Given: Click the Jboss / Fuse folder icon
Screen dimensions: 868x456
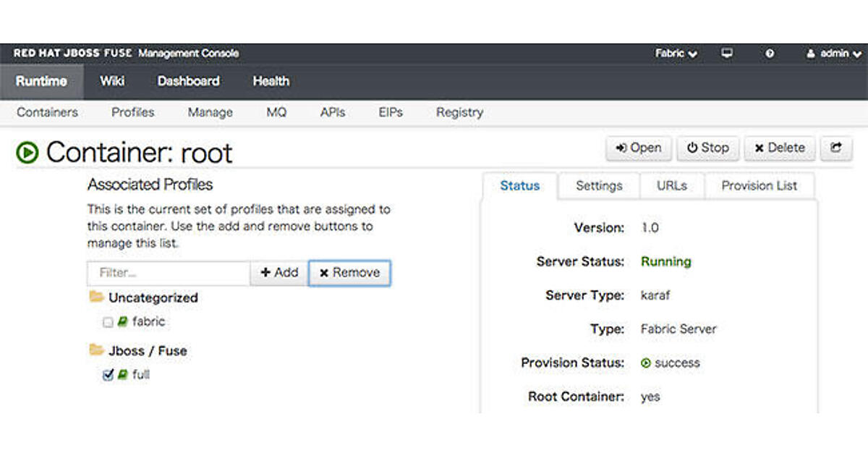Looking at the screenshot, I should pos(96,350).
